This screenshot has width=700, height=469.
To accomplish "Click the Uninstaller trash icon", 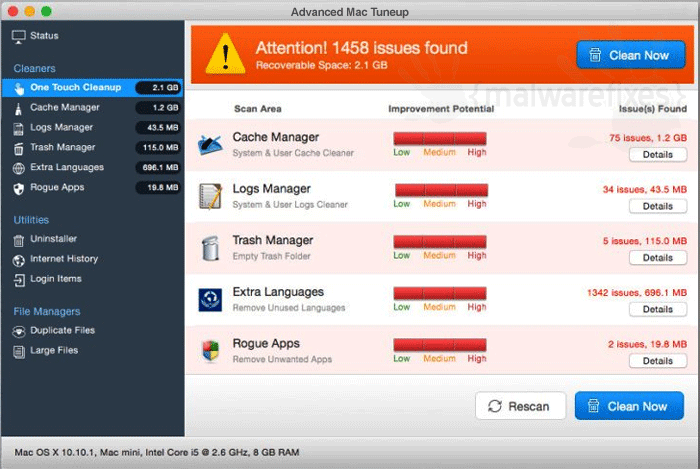I will tap(18, 240).
